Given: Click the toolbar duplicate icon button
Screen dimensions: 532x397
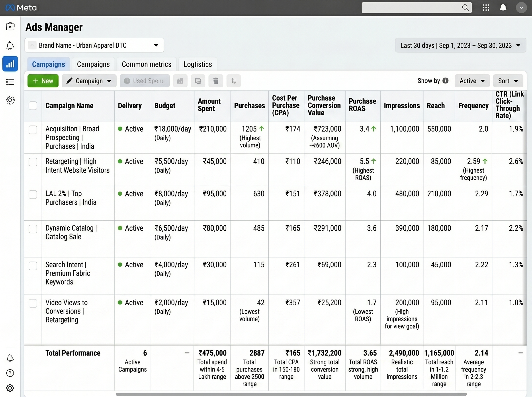Looking at the screenshot, I should coord(198,81).
